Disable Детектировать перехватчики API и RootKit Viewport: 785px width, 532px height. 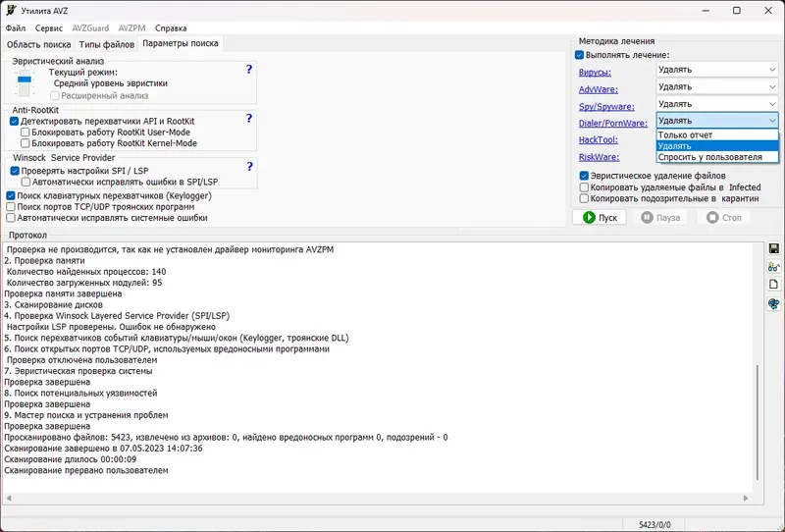[x=14, y=122]
